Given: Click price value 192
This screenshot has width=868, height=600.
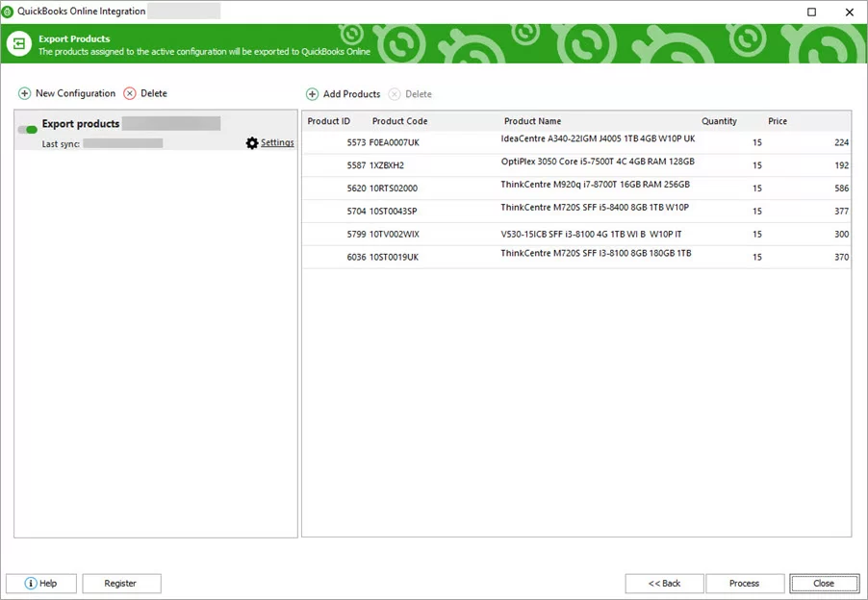Looking at the screenshot, I should (841, 165).
